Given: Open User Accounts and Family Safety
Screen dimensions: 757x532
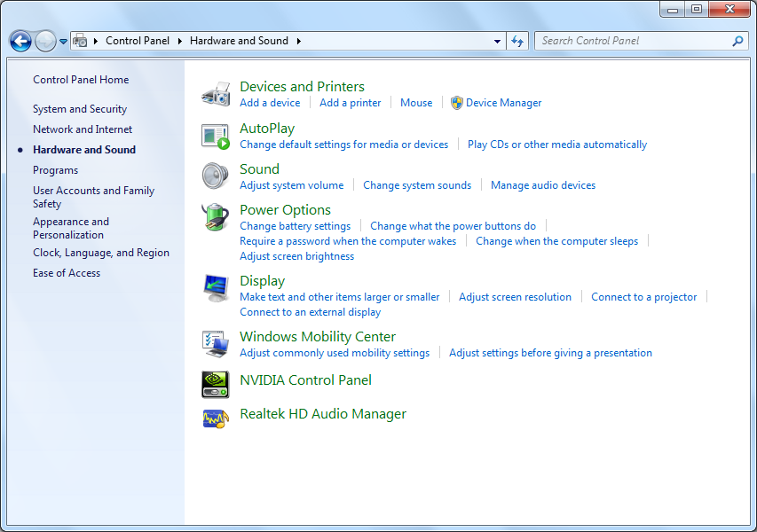Looking at the screenshot, I should click(x=94, y=197).
